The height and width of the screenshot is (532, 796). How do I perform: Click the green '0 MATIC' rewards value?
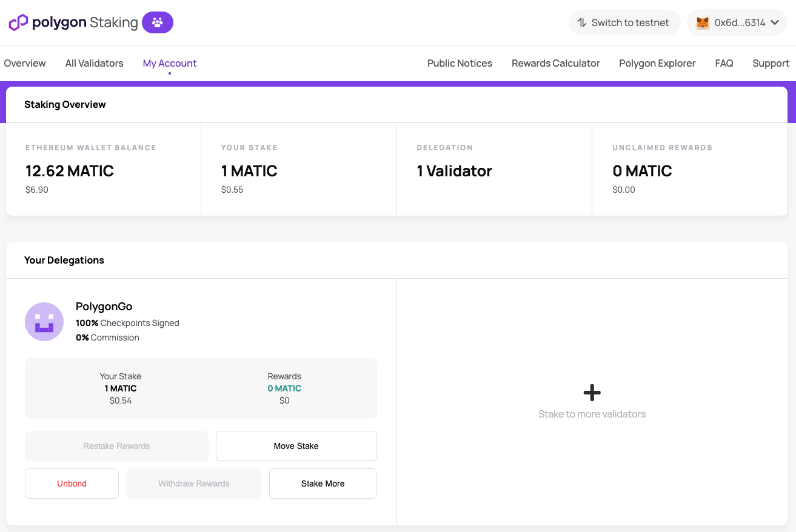pyautogui.click(x=284, y=388)
